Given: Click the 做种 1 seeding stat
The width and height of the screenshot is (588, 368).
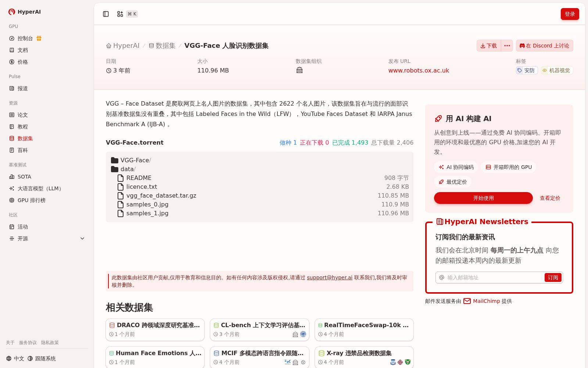Looking at the screenshot, I should tap(288, 142).
